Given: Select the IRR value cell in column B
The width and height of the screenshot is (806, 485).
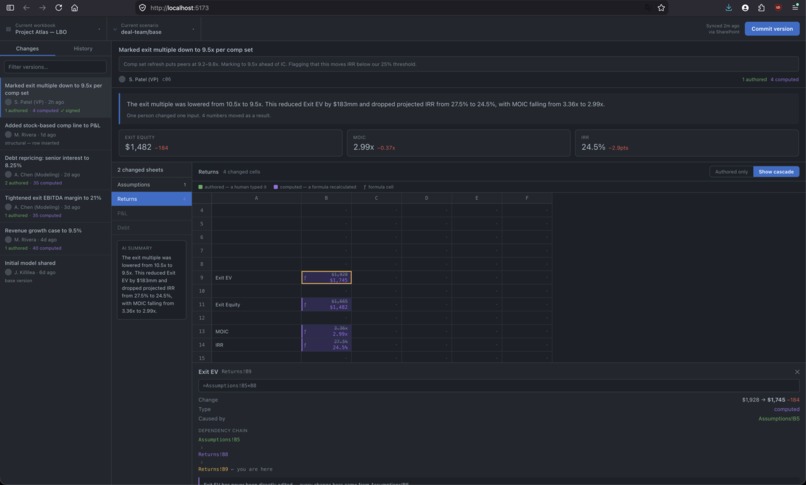Looking at the screenshot, I should 326,345.
